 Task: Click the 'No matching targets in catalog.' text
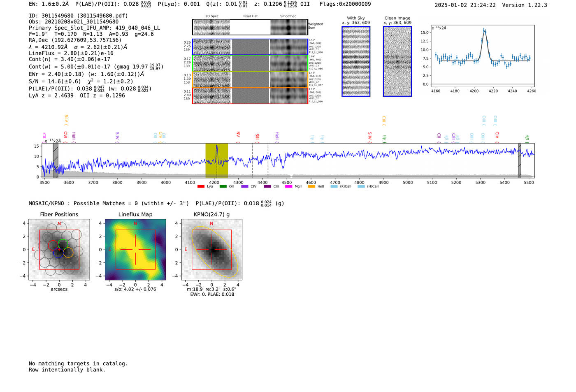78,364
